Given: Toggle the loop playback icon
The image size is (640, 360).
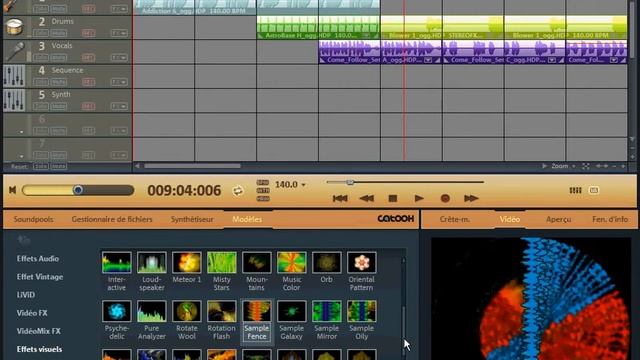Looking at the screenshot, I should [238, 191].
